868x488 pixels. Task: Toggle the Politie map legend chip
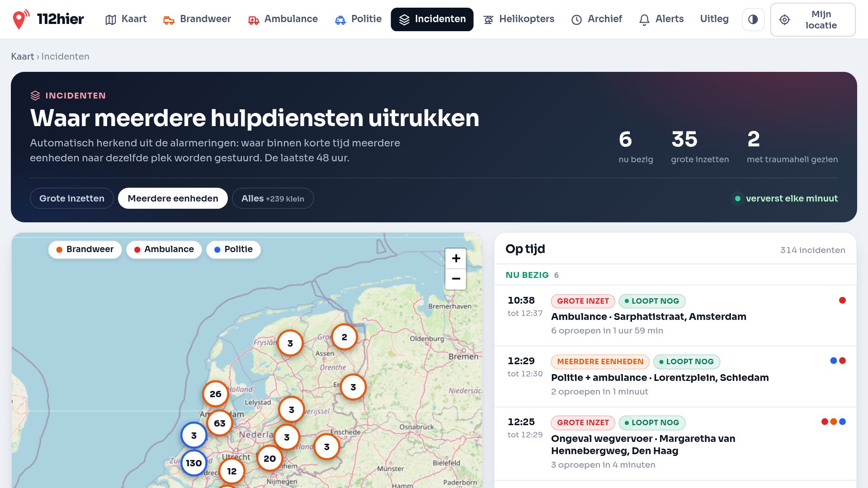click(x=233, y=249)
